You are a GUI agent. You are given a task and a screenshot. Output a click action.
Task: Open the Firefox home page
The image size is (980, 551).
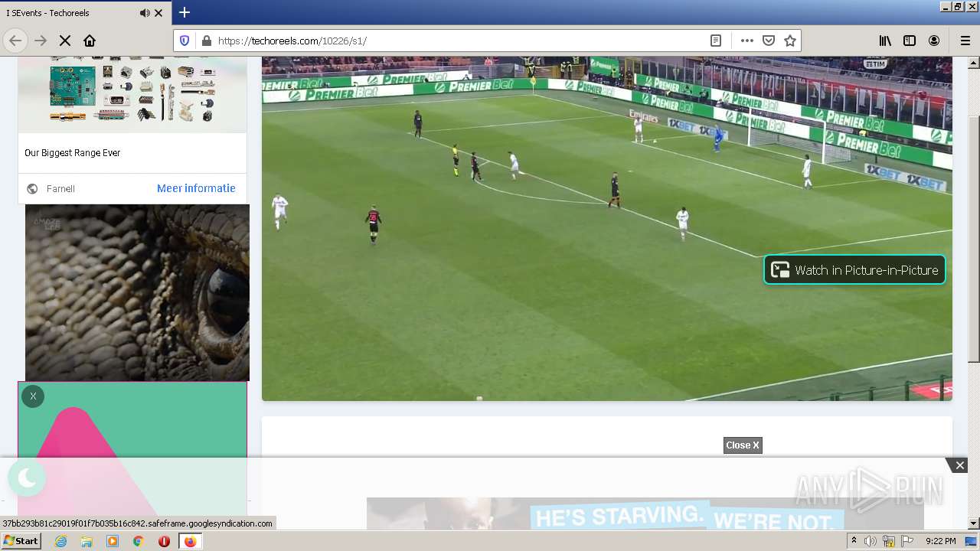90,41
